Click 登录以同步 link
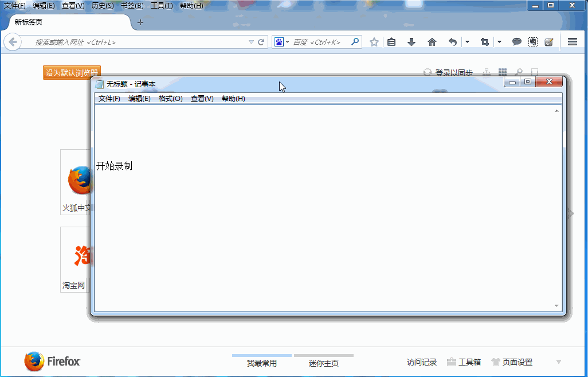 click(x=454, y=72)
